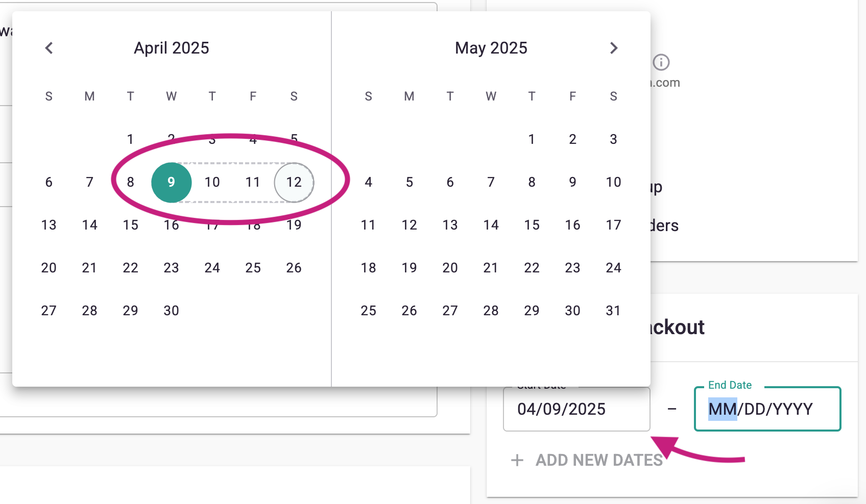Click the Start Date field showing 04/09/2025
The width and height of the screenshot is (866, 504).
click(576, 409)
